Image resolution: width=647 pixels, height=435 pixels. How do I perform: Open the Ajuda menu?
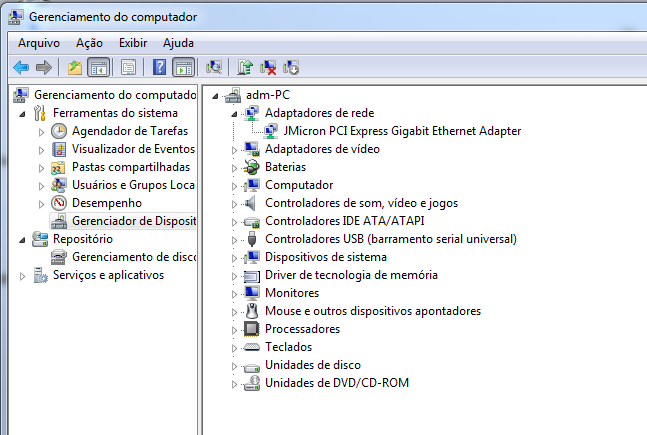coord(178,43)
